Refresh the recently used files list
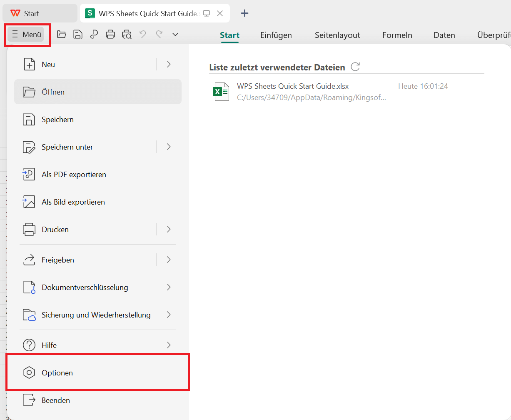Viewport: 511px width, 420px height. 355,67
